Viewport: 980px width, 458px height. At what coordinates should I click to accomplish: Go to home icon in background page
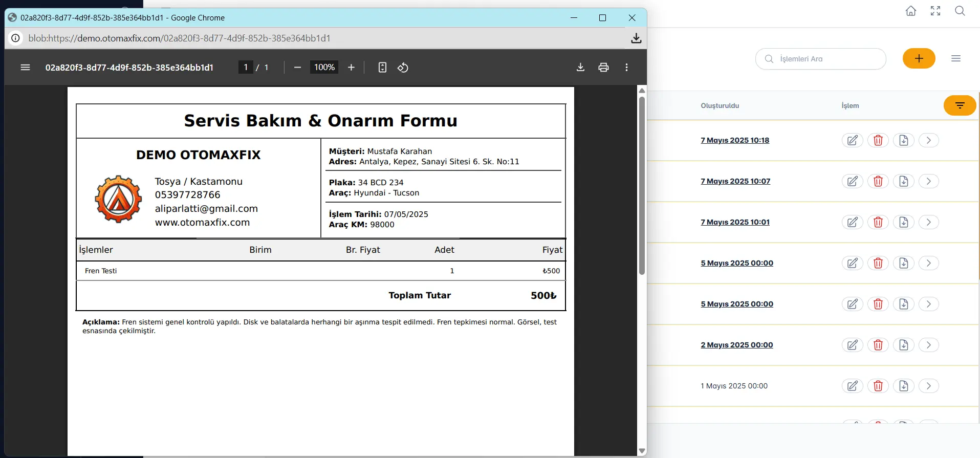(911, 11)
